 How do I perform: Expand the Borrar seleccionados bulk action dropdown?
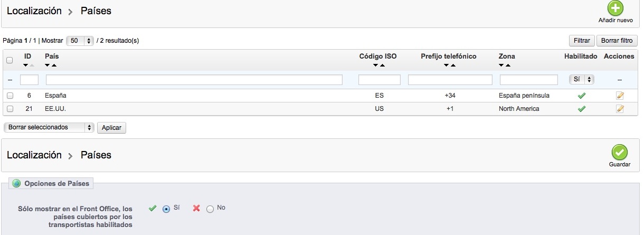click(49, 127)
